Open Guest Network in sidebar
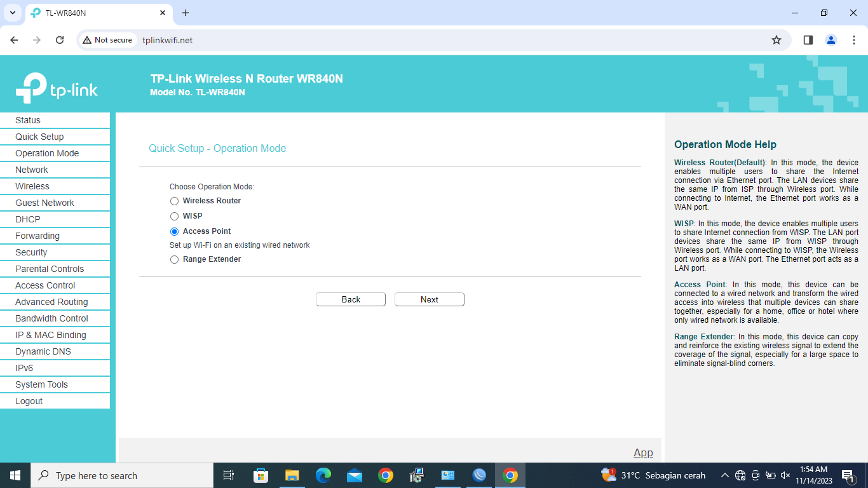The width and height of the screenshot is (868, 488). pos(55,203)
